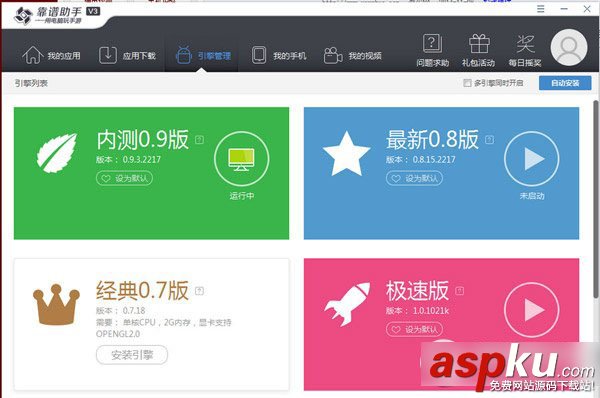
Task: Click the vertical scrollbar of engine list
Action: (x=595, y=199)
